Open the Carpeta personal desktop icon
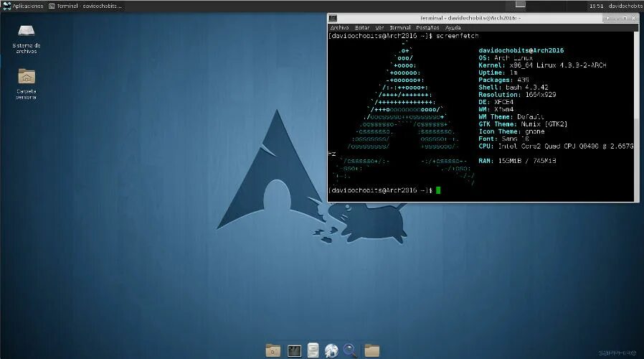This screenshot has width=644, height=359. pyautogui.click(x=27, y=84)
